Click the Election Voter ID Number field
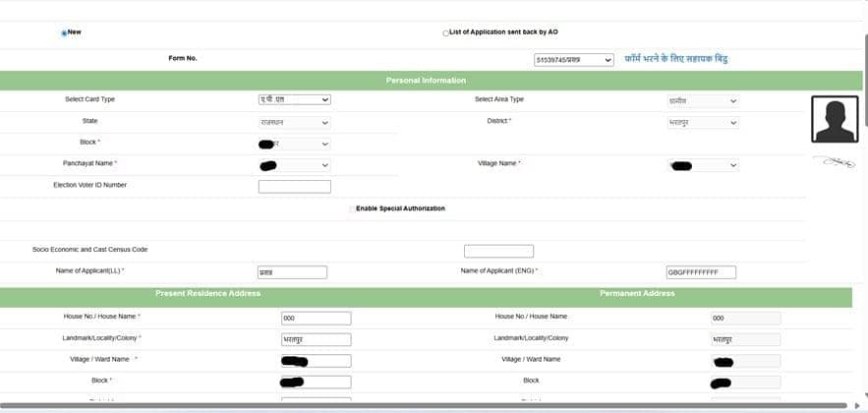This screenshot has height=413, width=868. coord(294,186)
